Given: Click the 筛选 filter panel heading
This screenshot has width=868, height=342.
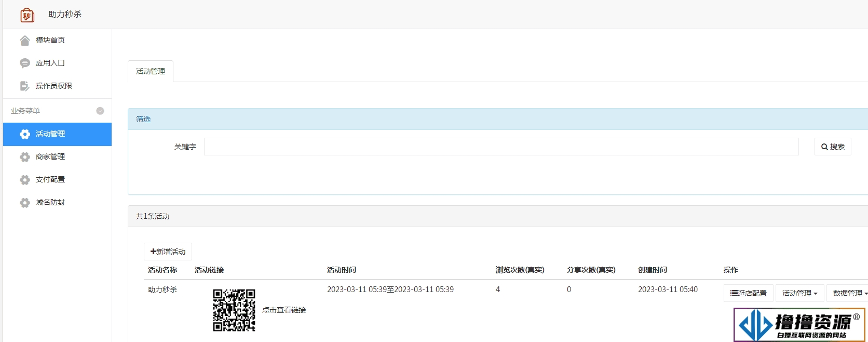Looking at the screenshot, I should (x=143, y=119).
